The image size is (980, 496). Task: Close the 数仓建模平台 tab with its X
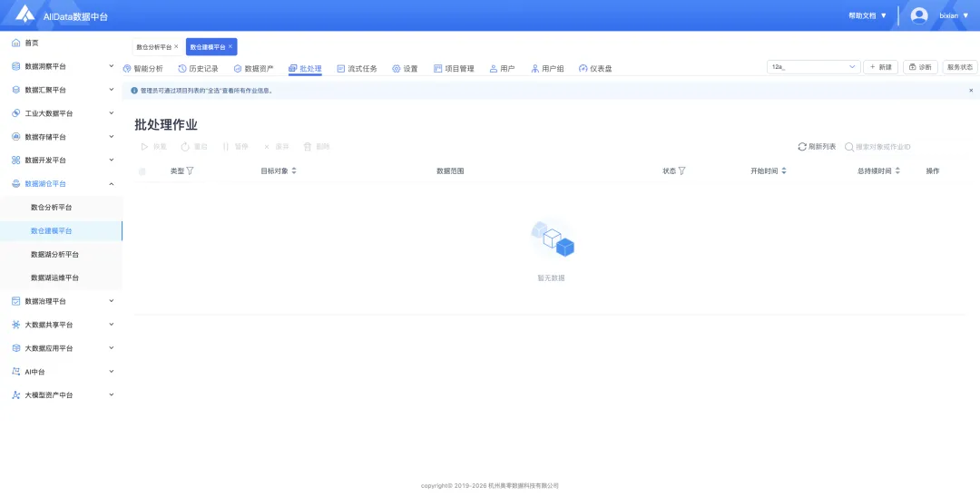click(x=230, y=46)
